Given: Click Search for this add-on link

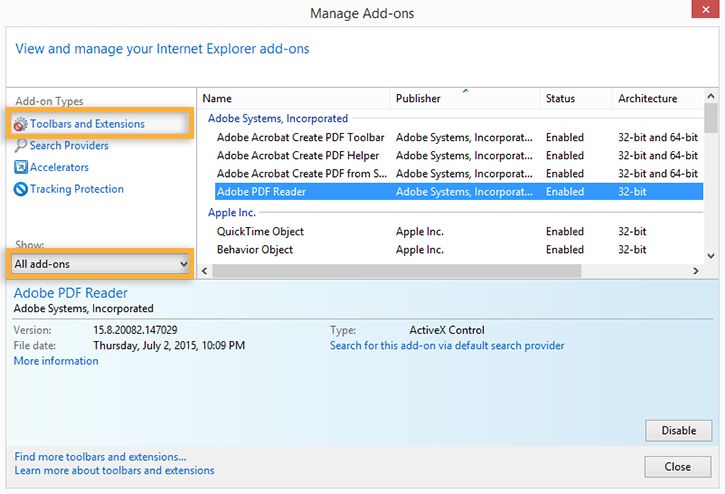Looking at the screenshot, I should click(447, 346).
